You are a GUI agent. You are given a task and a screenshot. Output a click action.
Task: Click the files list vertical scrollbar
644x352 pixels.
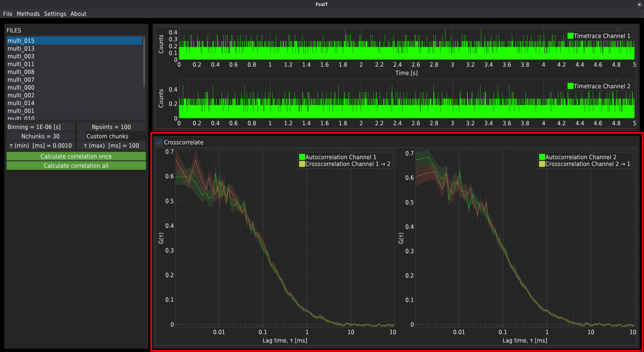pyautogui.click(x=144, y=62)
